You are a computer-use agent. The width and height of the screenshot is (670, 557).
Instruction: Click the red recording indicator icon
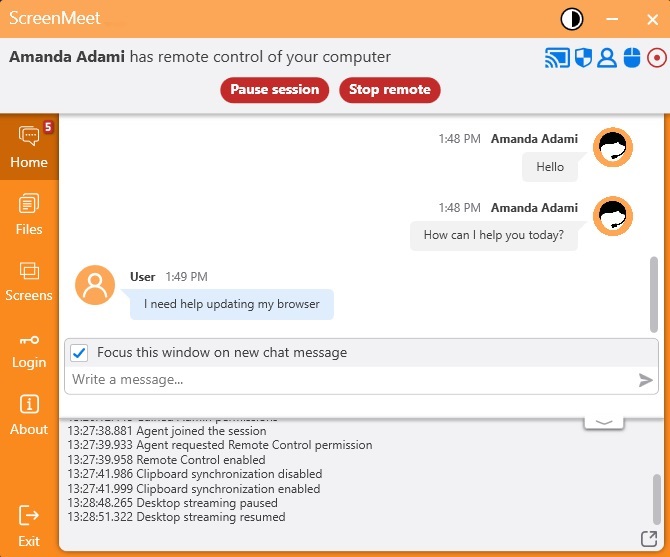[656, 58]
